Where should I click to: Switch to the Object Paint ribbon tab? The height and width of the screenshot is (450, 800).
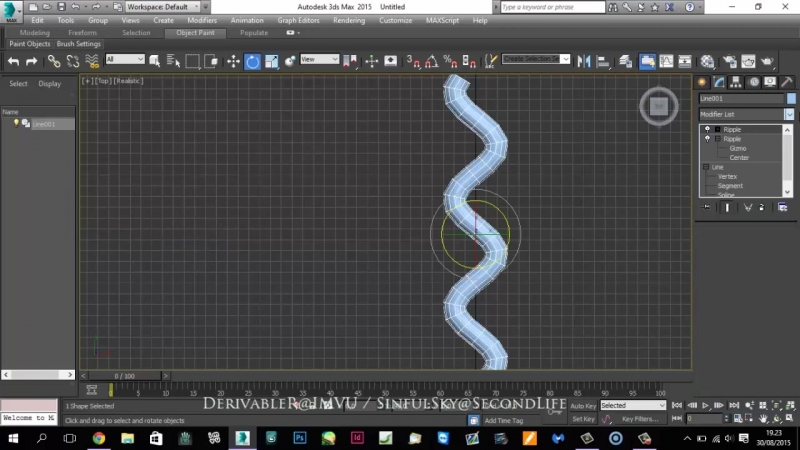pos(195,33)
